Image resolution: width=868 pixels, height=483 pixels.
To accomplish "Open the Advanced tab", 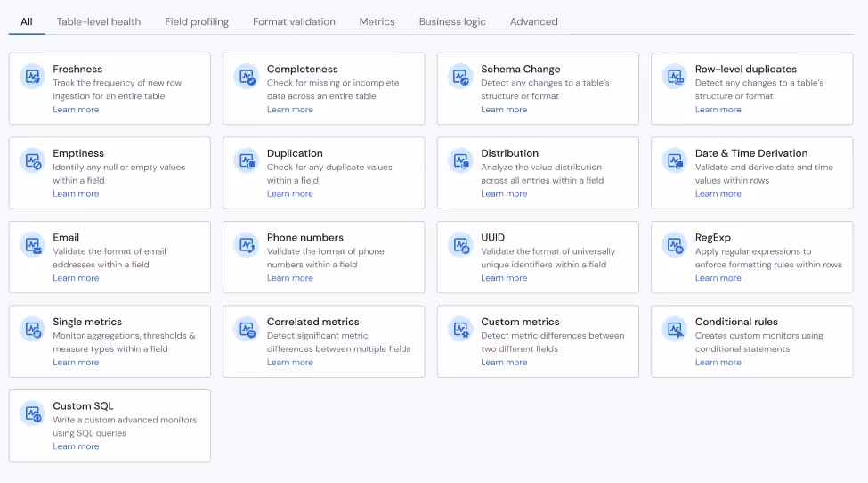I will [533, 21].
